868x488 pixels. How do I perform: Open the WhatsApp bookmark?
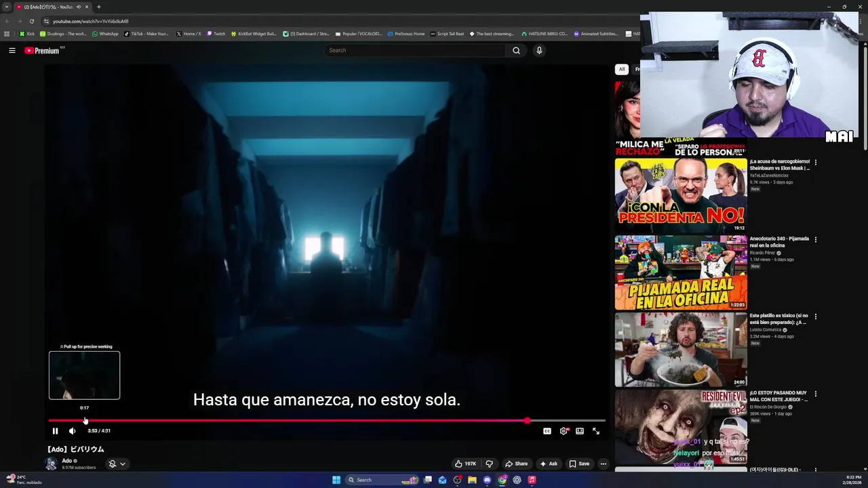click(x=104, y=33)
